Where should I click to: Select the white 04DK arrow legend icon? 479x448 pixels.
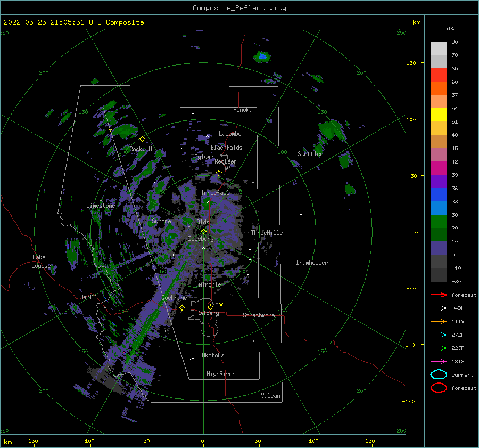click(x=439, y=308)
